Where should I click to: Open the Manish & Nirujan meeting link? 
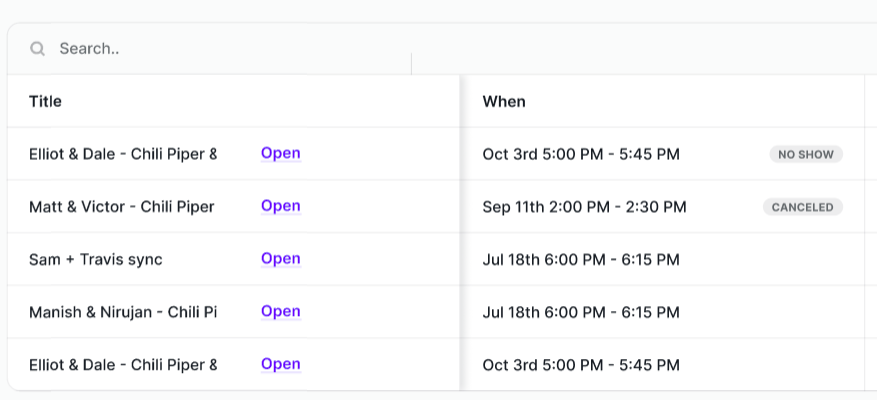tap(281, 312)
